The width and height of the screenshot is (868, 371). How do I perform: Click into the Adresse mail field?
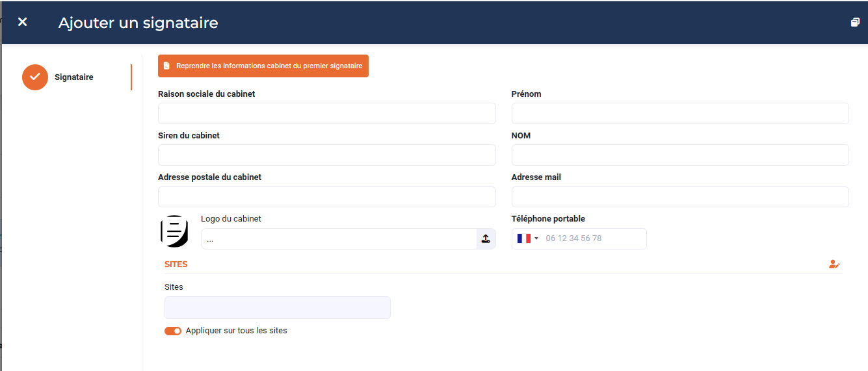pyautogui.click(x=679, y=197)
